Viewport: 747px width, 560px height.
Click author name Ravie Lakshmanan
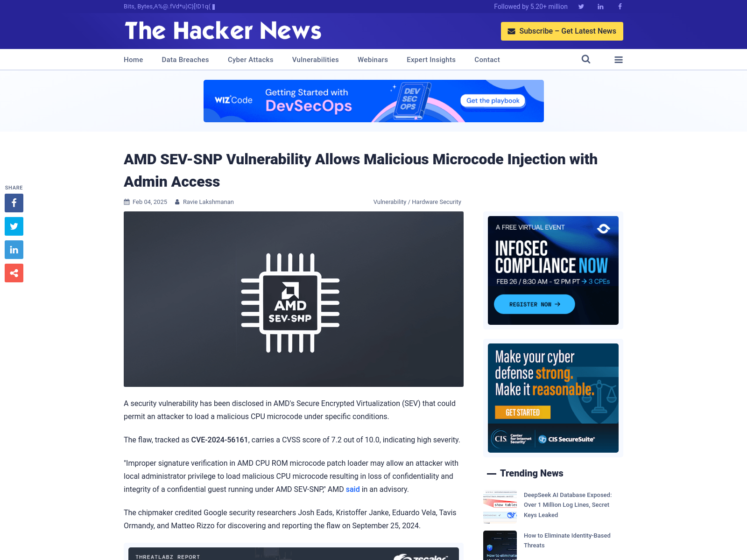coord(208,202)
